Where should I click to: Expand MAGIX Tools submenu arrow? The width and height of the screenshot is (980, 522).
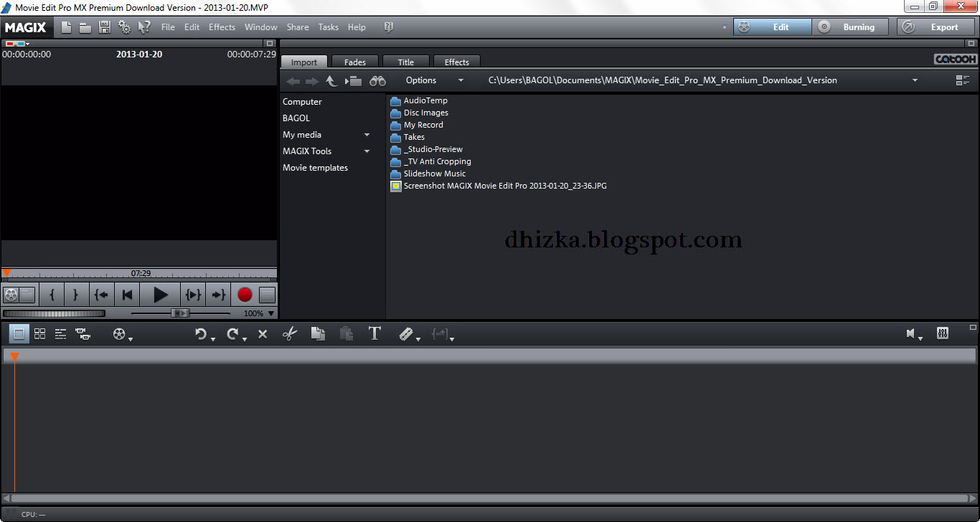pyautogui.click(x=367, y=151)
